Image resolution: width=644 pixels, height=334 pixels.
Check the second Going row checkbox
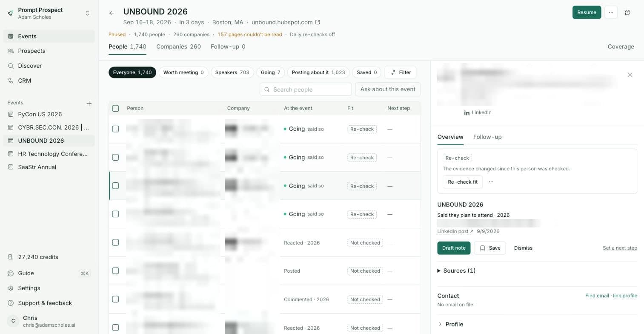(115, 157)
